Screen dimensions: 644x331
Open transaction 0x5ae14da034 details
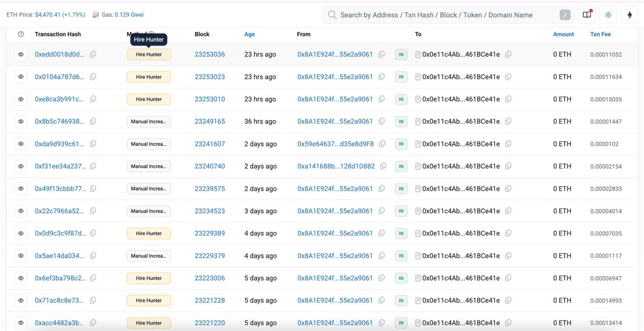pos(60,256)
